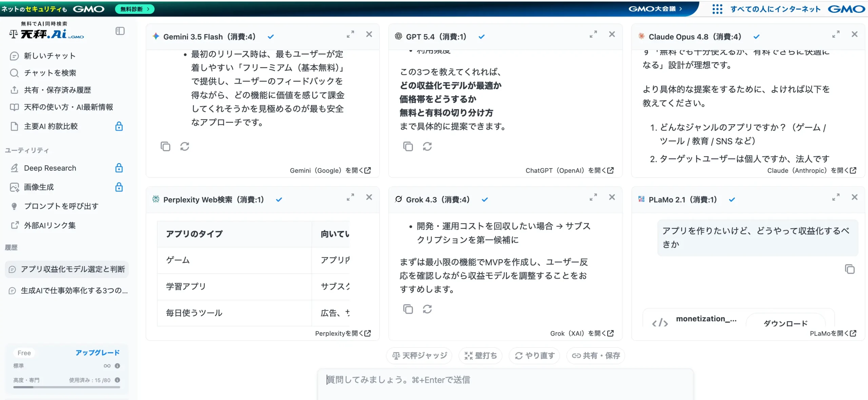Regenerate the Gemini response
The width and height of the screenshot is (868, 400).
coord(185,146)
